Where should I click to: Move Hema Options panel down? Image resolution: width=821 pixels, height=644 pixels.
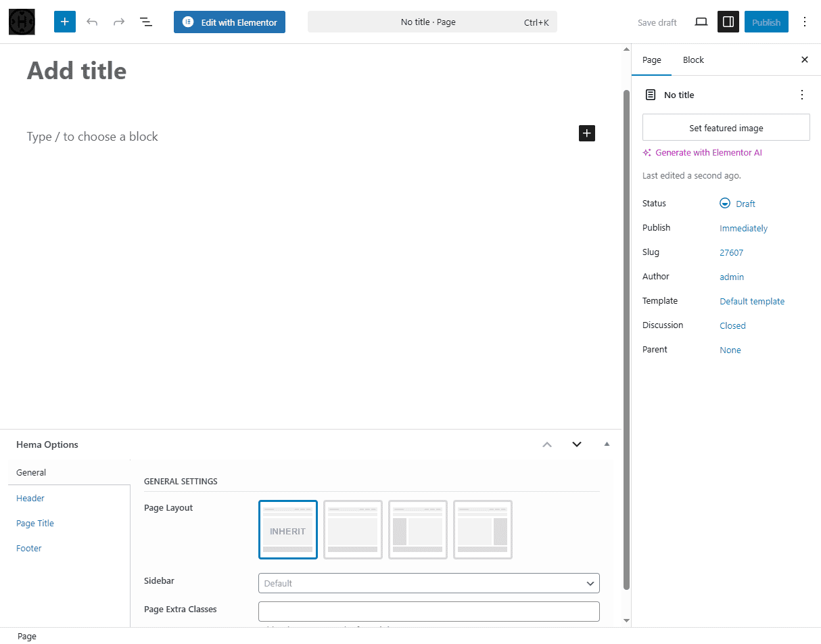[x=577, y=444]
